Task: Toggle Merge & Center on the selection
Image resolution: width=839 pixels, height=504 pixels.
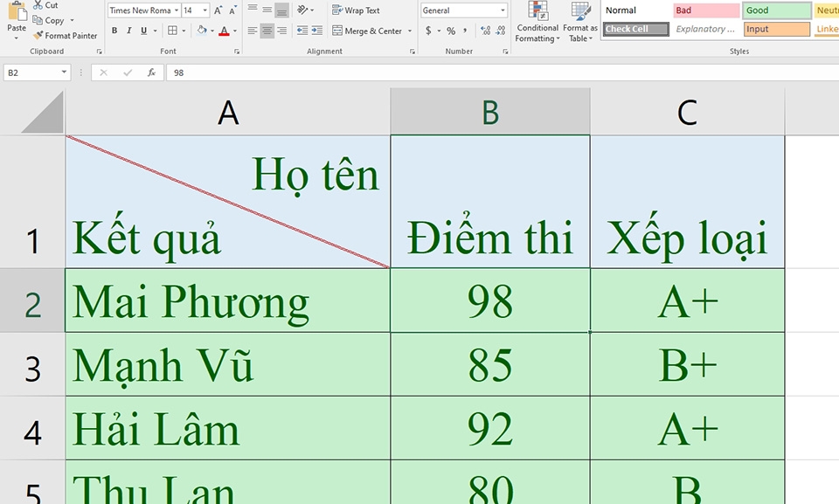Action: (x=367, y=31)
